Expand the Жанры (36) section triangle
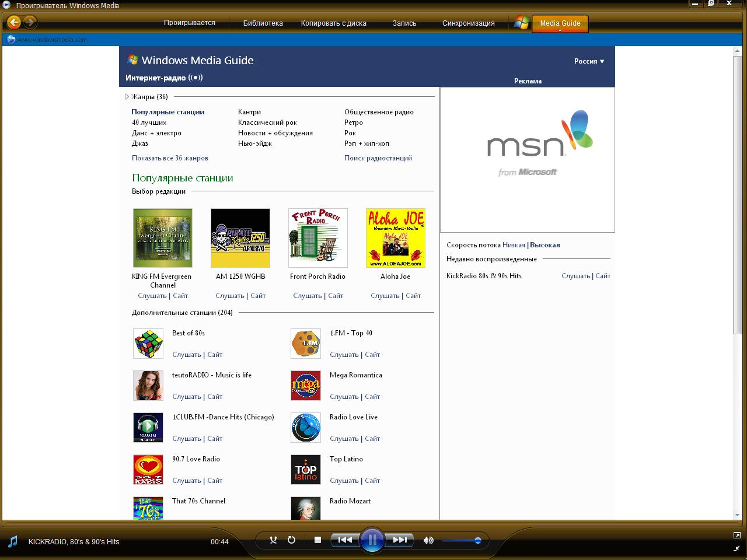Image resolution: width=747 pixels, height=560 pixels. tap(127, 97)
